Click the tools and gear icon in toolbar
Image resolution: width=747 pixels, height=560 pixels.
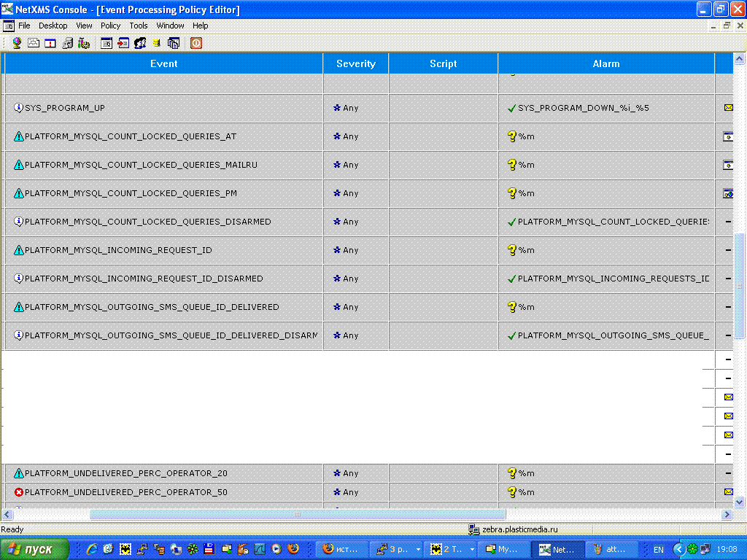tap(84, 43)
